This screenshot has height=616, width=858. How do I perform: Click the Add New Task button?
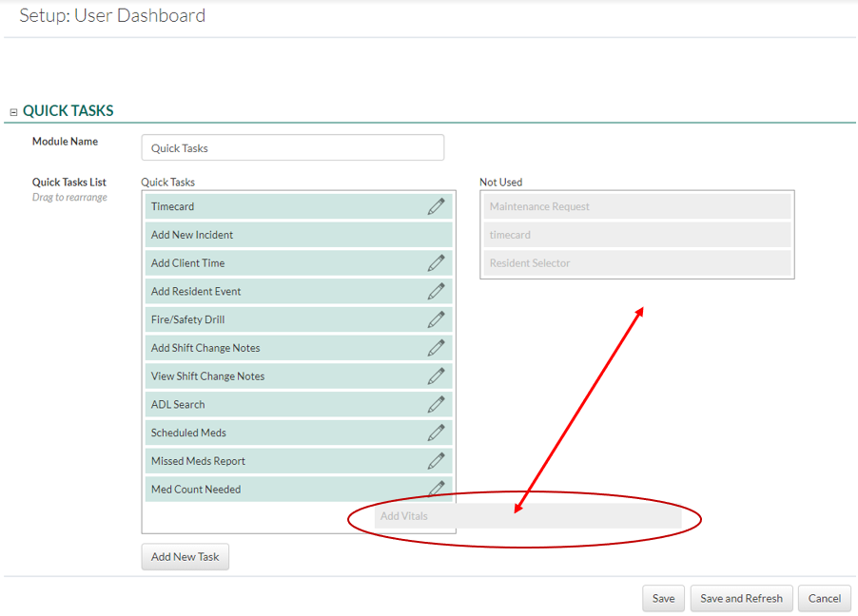tap(185, 557)
